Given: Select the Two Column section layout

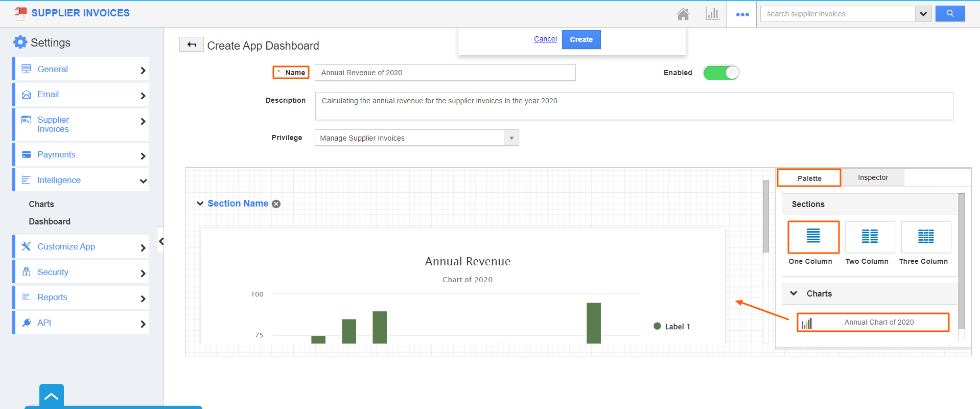Looking at the screenshot, I should coord(870,237).
